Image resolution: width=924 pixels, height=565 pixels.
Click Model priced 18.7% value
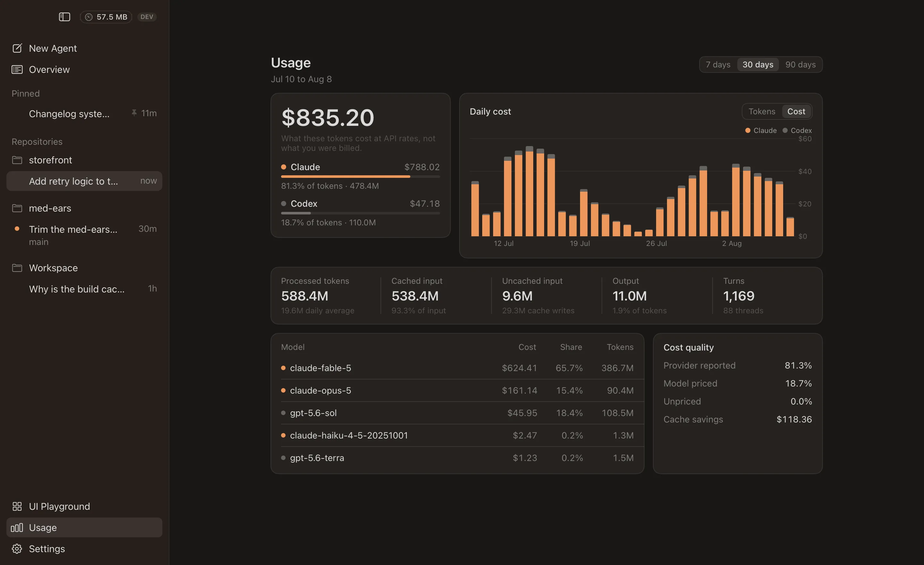(798, 383)
